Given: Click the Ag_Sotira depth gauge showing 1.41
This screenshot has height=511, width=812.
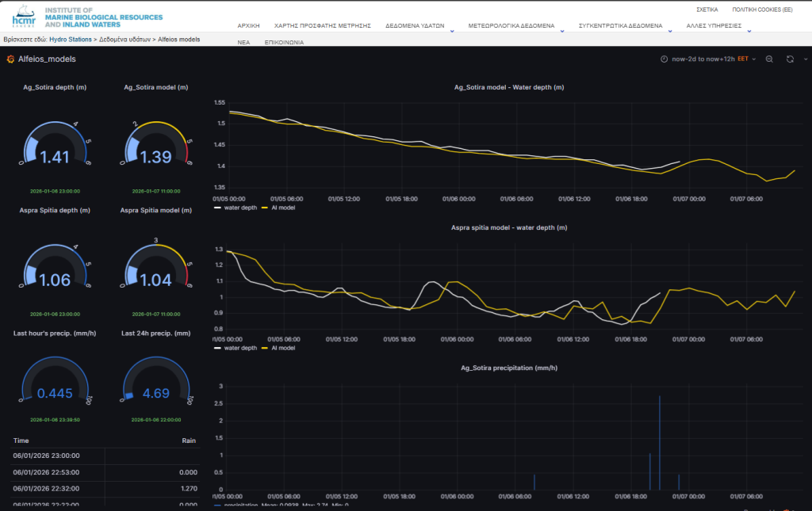Looking at the screenshot, I should (x=55, y=148).
